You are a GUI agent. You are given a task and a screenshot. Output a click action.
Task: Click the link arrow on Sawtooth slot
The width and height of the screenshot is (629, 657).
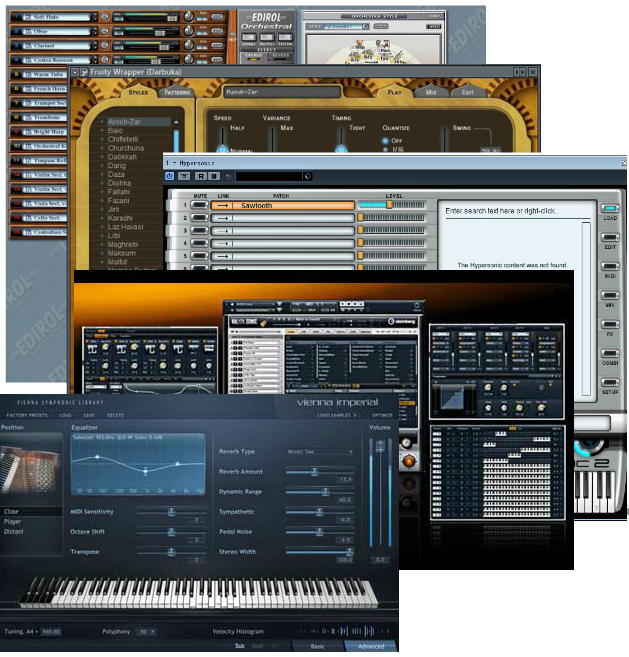point(223,205)
